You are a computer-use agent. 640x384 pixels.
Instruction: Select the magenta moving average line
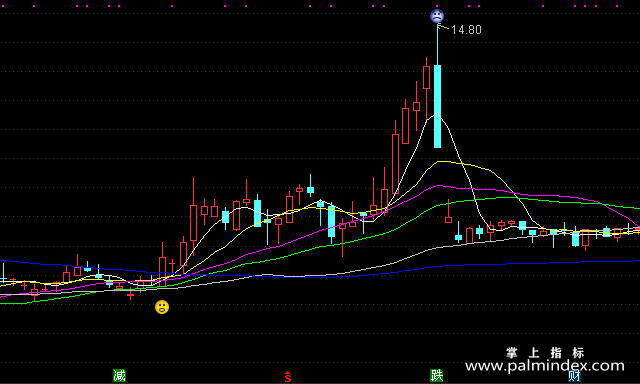click(531, 194)
